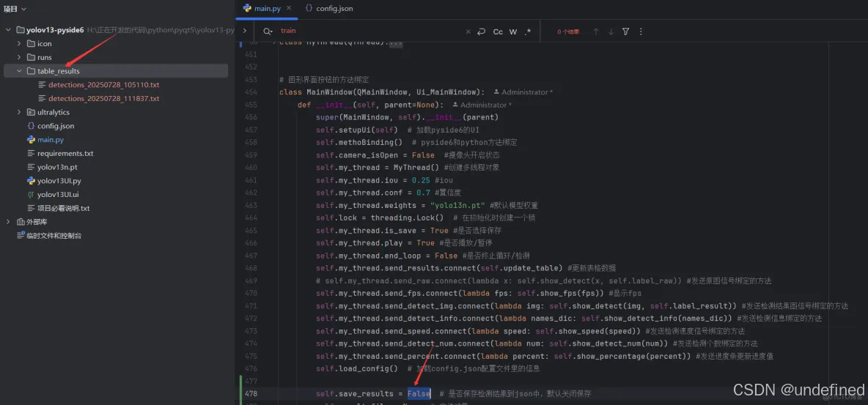Click the Administrator author hint on MainWindow class
The image size is (868, 405).
click(523, 92)
